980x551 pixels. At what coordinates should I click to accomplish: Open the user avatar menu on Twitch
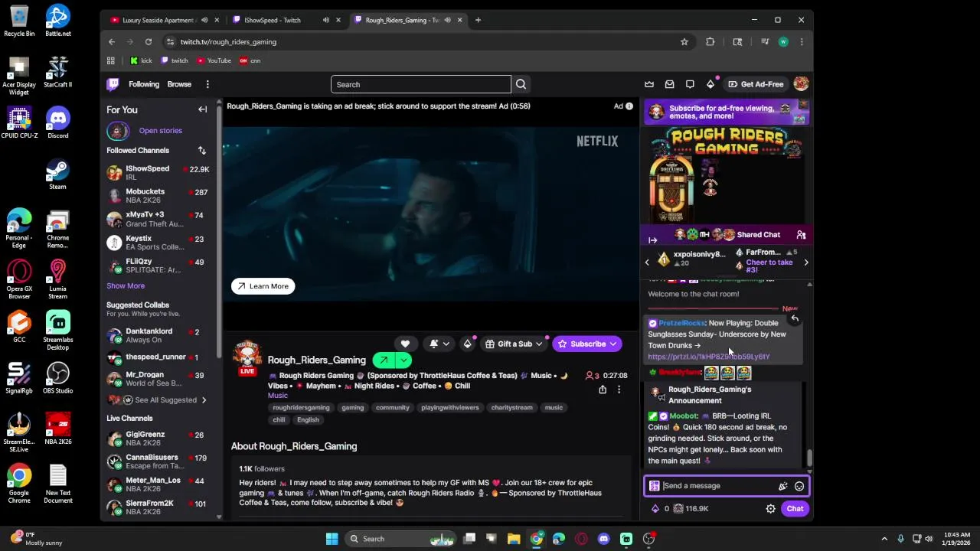(x=801, y=84)
